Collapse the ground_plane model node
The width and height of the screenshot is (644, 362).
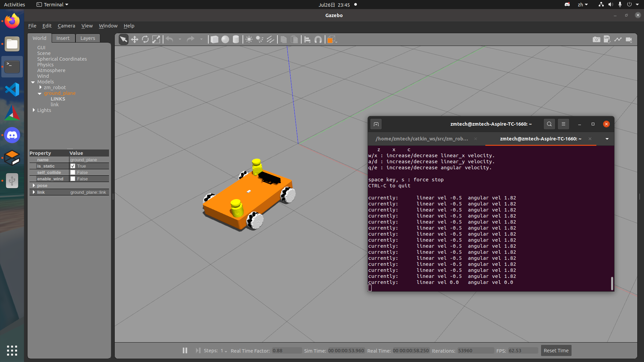[x=40, y=94]
